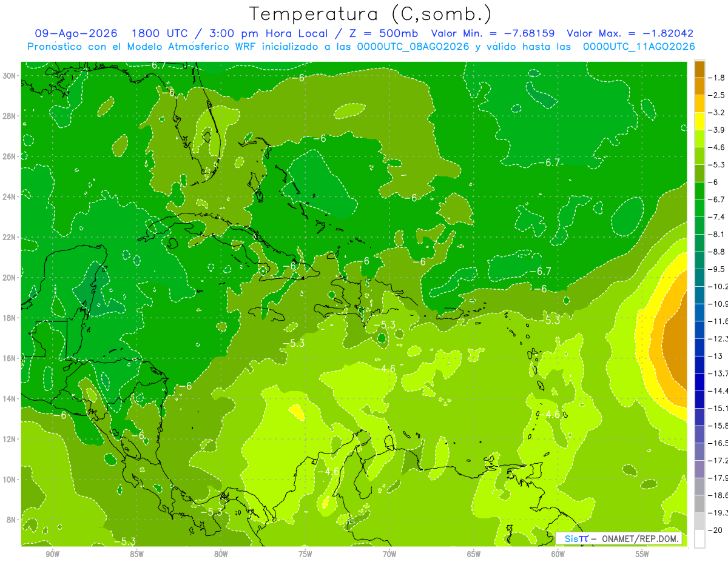Click the 60W longitude axis label

point(558,554)
